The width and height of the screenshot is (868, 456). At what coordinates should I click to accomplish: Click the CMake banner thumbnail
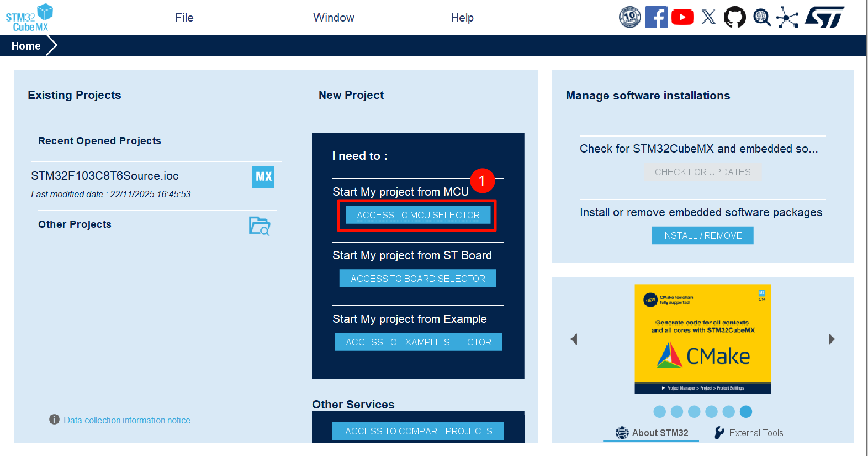[x=703, y=339]
